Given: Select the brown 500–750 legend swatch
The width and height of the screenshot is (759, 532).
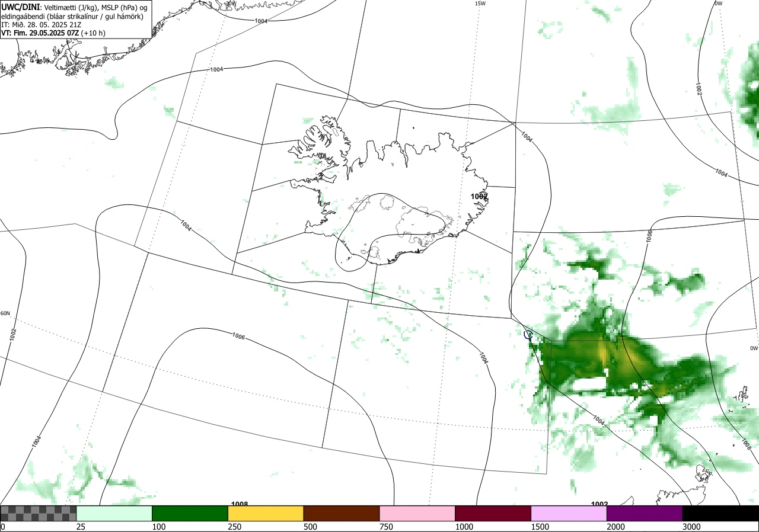Looking at the screenshot, I should click(342, 513).
